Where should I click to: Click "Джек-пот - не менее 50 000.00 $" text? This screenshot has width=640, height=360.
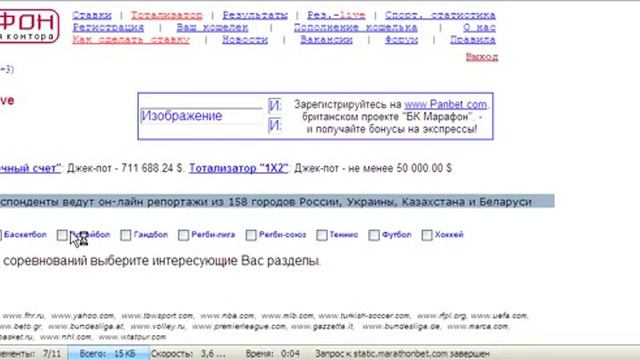373,168
